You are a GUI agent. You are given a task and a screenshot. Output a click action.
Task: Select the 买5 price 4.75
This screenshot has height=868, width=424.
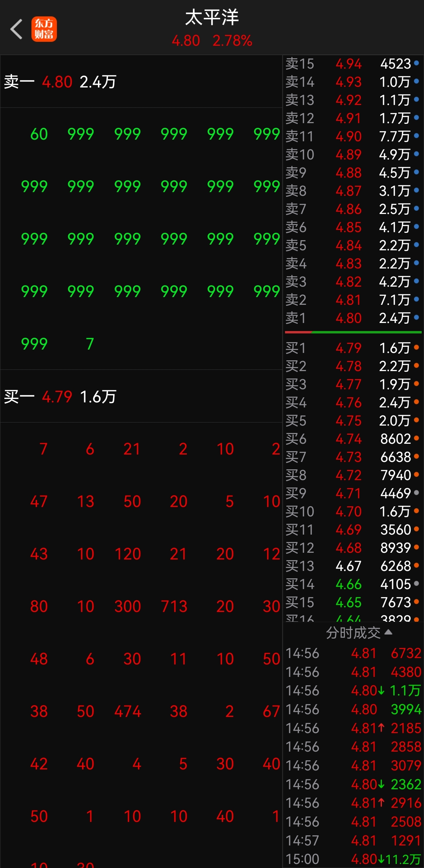(349, 421)
